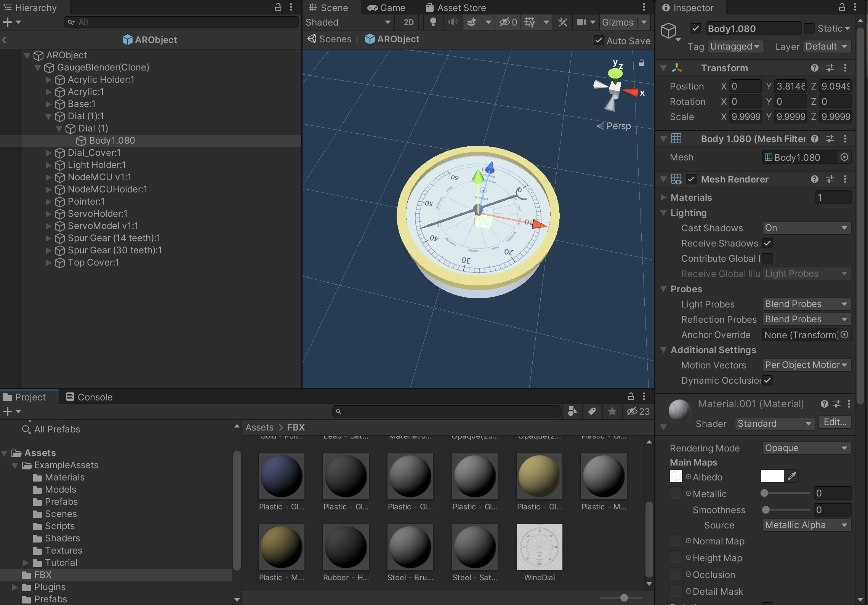Image resolution: width=868 pixels, height=605 pixels.
Task: Open Motion Vectors dropdown
Action: (x=807, y=365)
